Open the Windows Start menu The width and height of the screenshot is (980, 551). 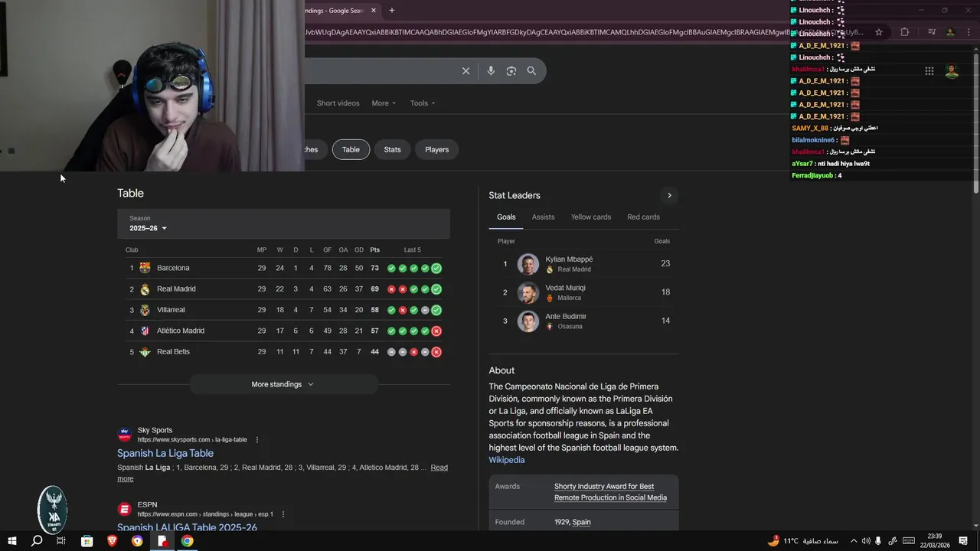pyautogui.click(x=11, y=541)
